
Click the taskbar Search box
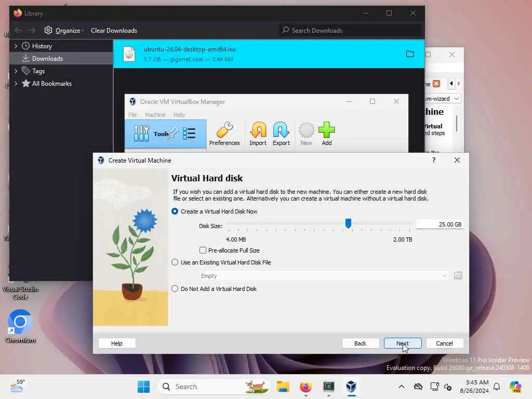point(213,387)
